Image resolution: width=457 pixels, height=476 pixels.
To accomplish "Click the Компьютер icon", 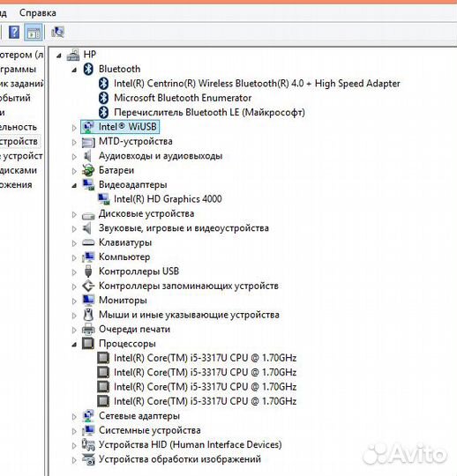I will pyautogui.click(x=88, y=257).
